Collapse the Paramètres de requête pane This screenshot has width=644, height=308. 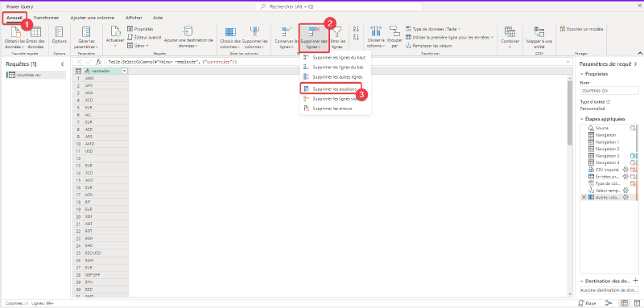coord(635,64)
